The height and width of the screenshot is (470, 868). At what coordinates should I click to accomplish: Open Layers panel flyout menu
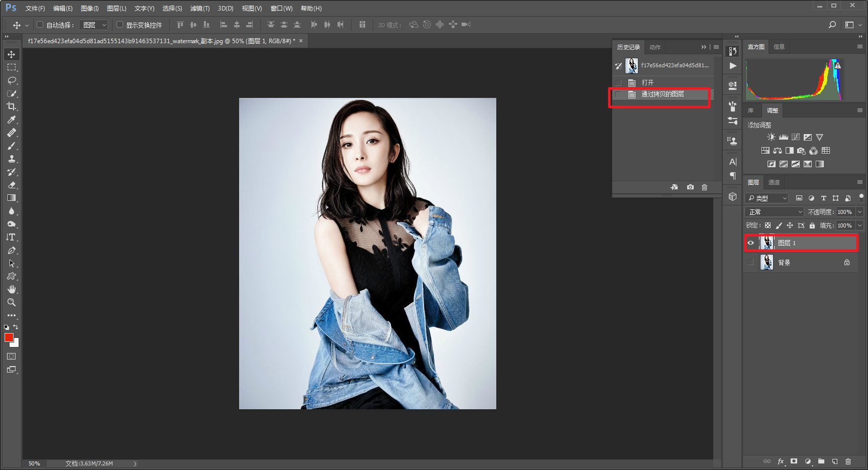[859, 182]
